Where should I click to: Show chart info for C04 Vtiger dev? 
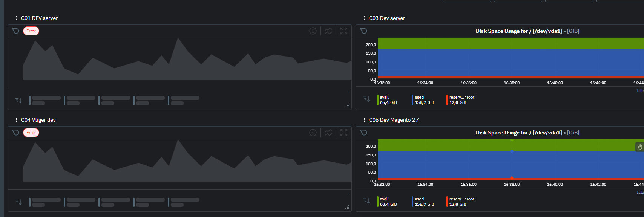click(313, 133)
